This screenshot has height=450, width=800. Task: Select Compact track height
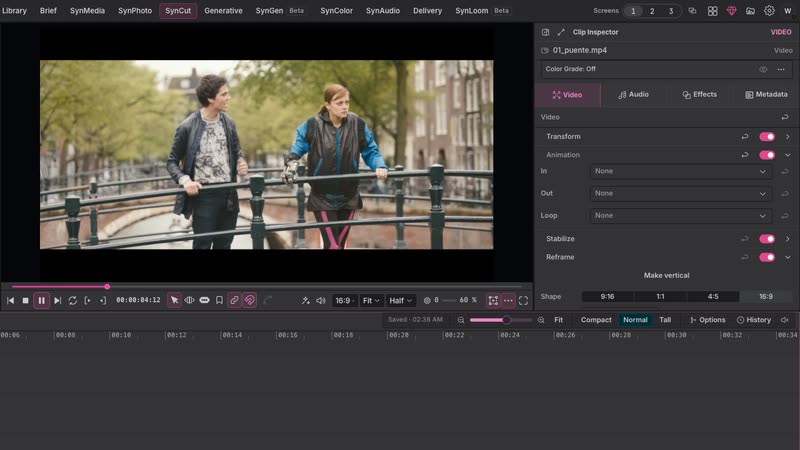tap(596, 320)
